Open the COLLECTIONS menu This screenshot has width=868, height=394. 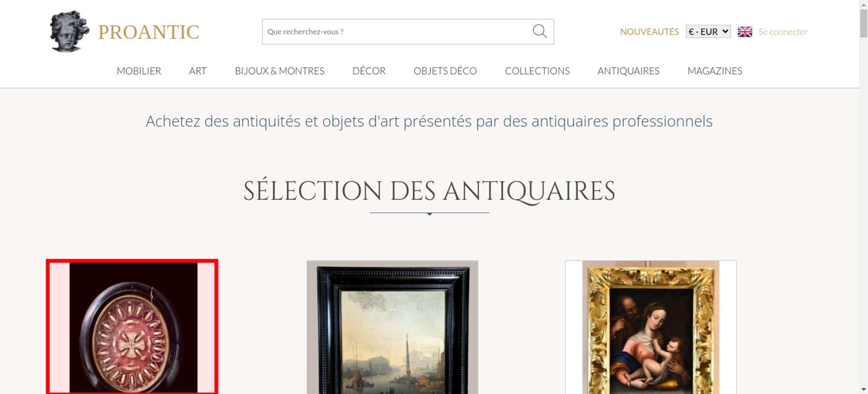click(537, 71)
